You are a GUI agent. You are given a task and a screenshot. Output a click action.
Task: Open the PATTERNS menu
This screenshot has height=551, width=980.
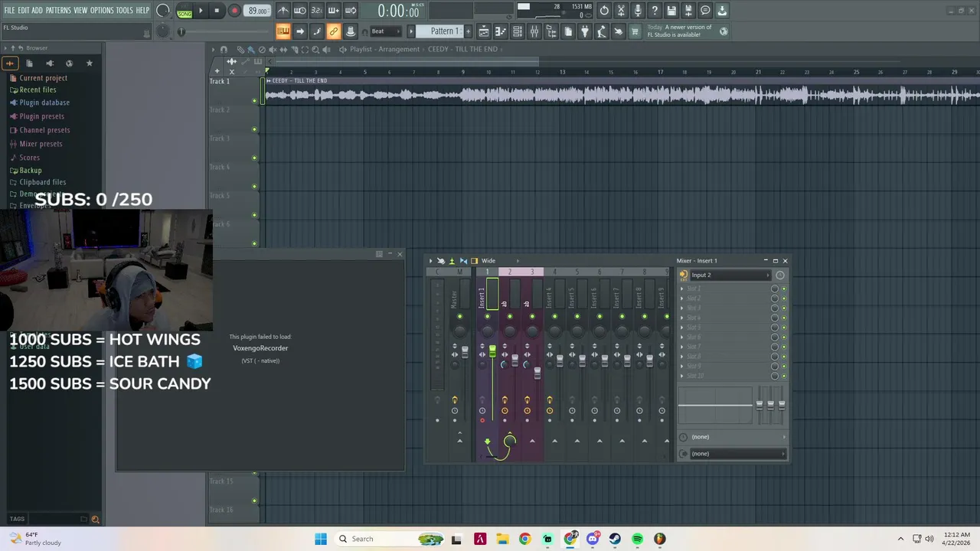click(x=58, y=11)
